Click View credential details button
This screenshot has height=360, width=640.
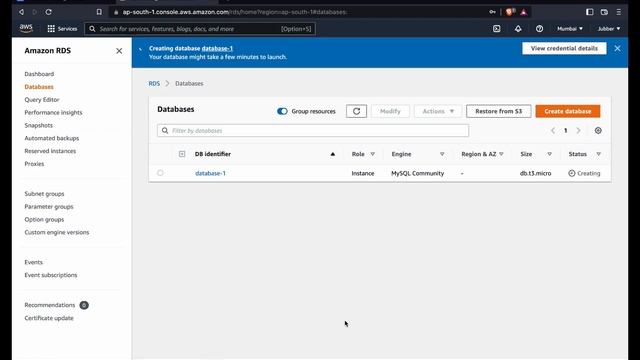(564, 48)
